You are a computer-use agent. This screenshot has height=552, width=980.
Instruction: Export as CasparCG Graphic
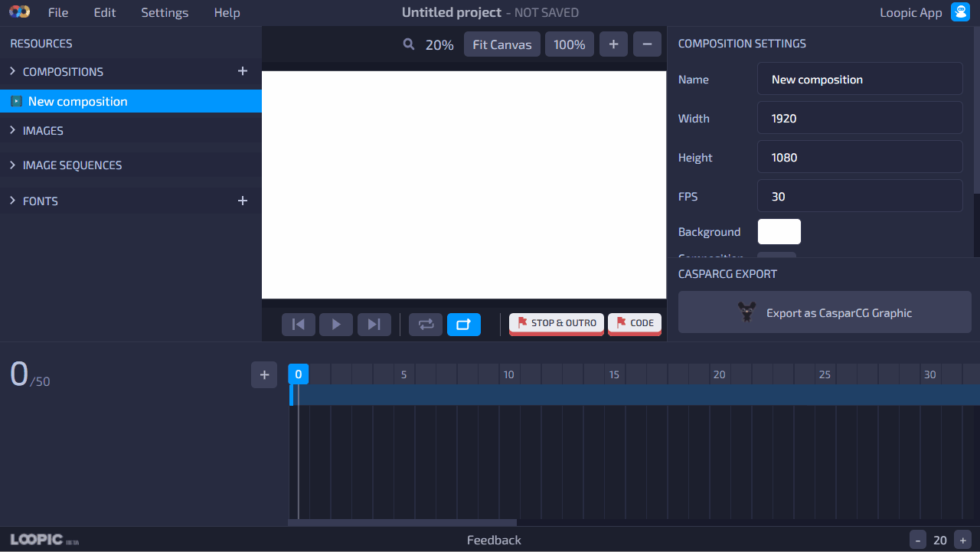[x=825, y=312]
